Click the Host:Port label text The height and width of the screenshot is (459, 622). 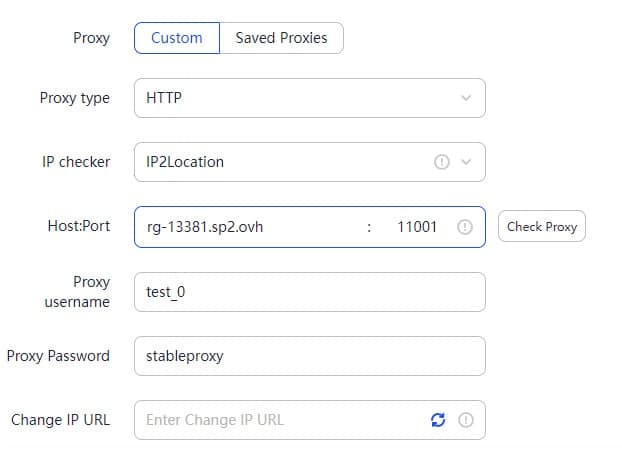click(78, 226)
